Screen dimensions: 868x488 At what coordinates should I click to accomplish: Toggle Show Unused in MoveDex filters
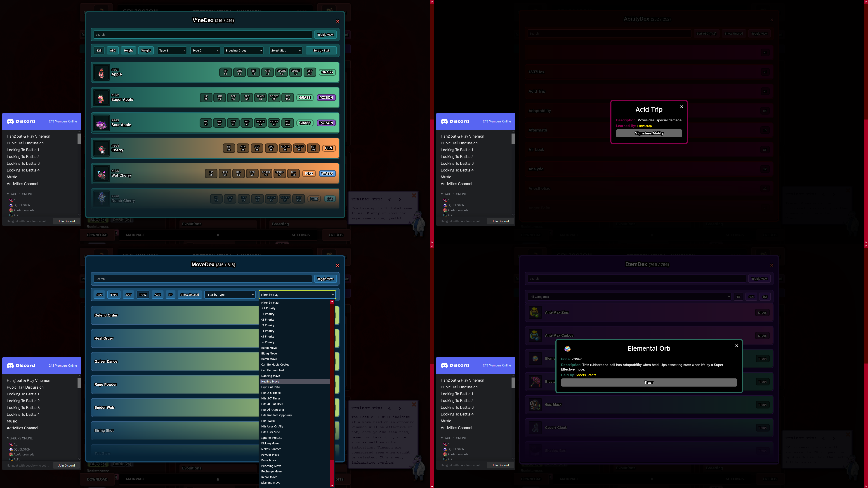point(189,295)
